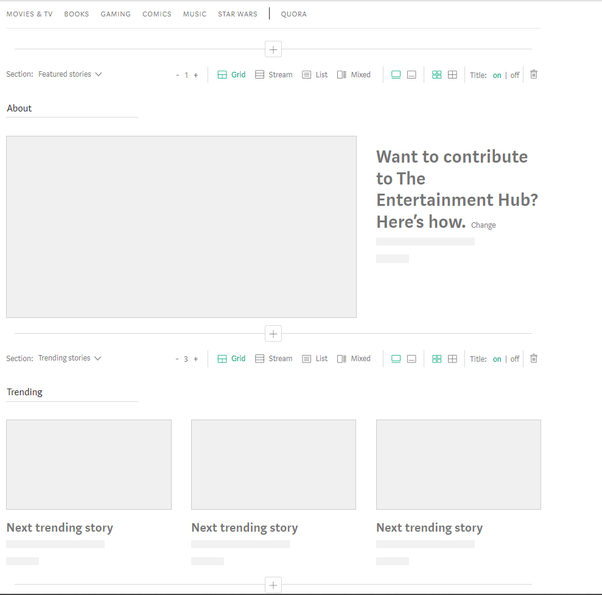
Task: Select small image size icon in Featured section
Action: [x=411, y=74]
